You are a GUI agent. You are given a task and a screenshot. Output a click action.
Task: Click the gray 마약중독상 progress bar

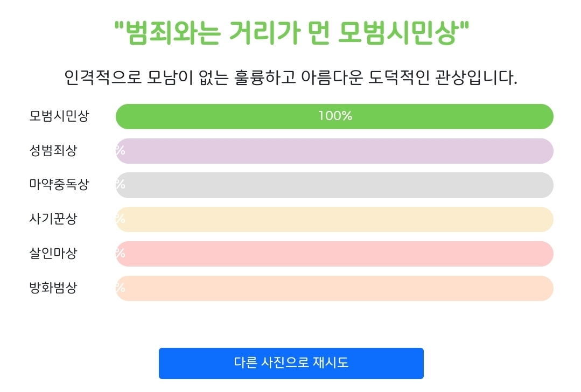pos(334,185)
